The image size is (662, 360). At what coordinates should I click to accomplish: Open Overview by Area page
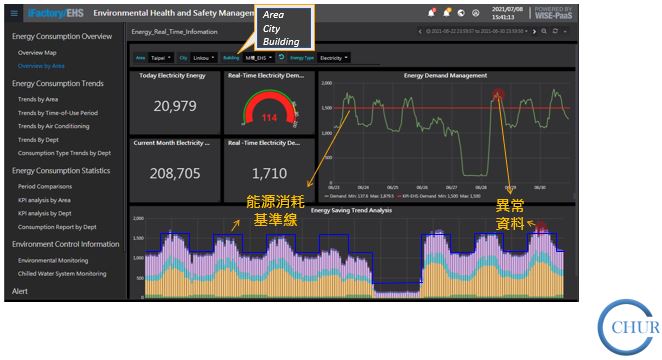pos(41,66)
